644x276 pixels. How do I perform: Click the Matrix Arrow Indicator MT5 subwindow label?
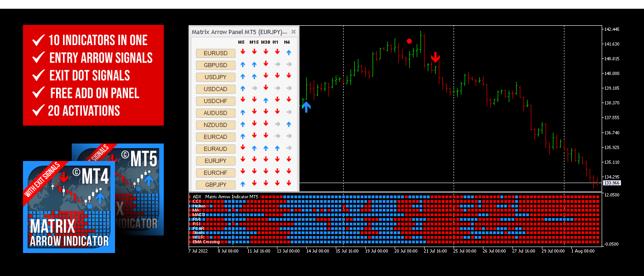(232, 196)
